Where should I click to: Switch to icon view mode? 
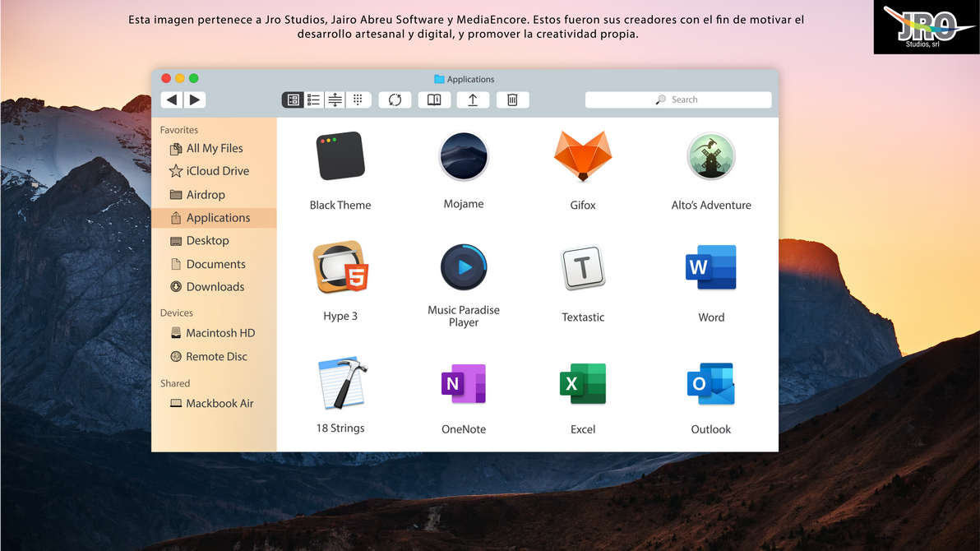[x=293, y=100]
